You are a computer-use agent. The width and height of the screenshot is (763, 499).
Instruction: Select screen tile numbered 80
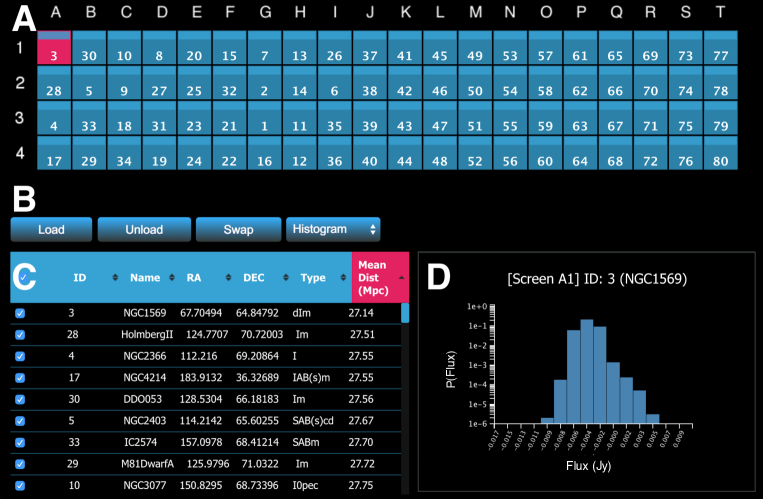(721, 153)
